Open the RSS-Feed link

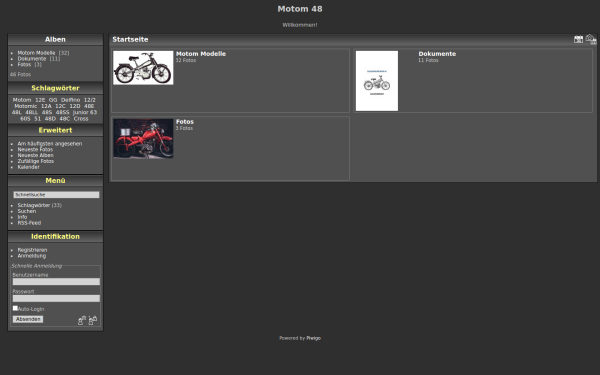29,223
